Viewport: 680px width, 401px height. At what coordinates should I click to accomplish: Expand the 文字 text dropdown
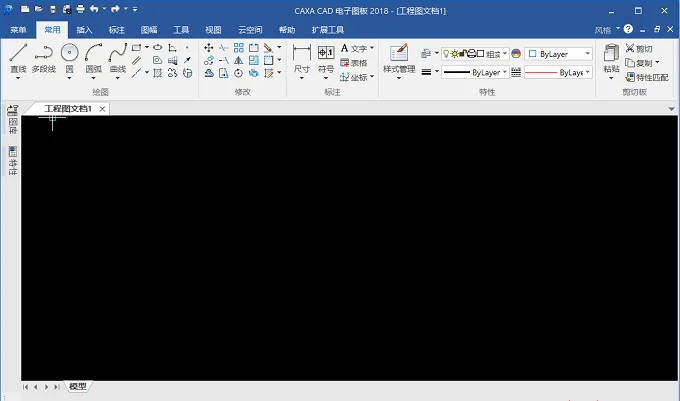372,48
